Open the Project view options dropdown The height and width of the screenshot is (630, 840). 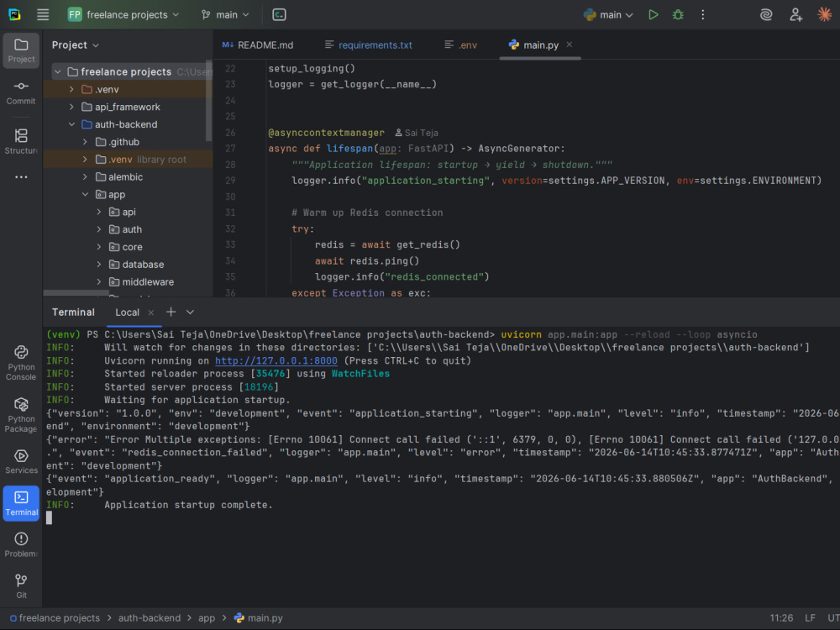[x=75, y=45]
